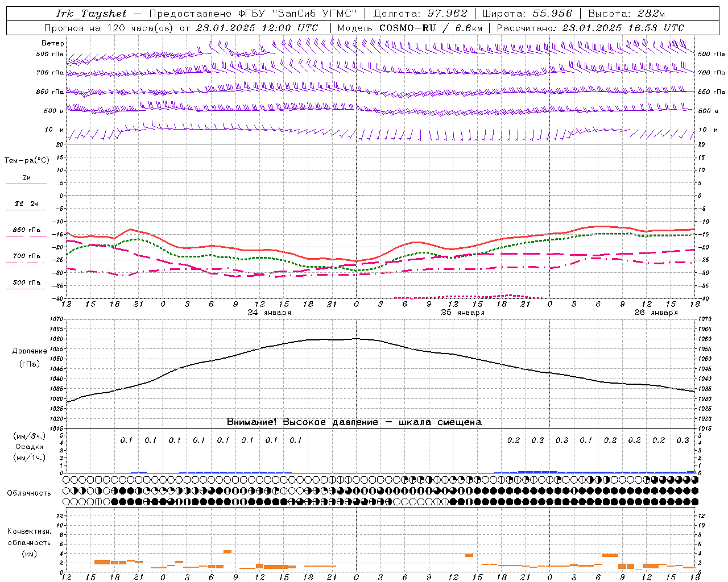Click the date label "25 января"

click(463, 313)
